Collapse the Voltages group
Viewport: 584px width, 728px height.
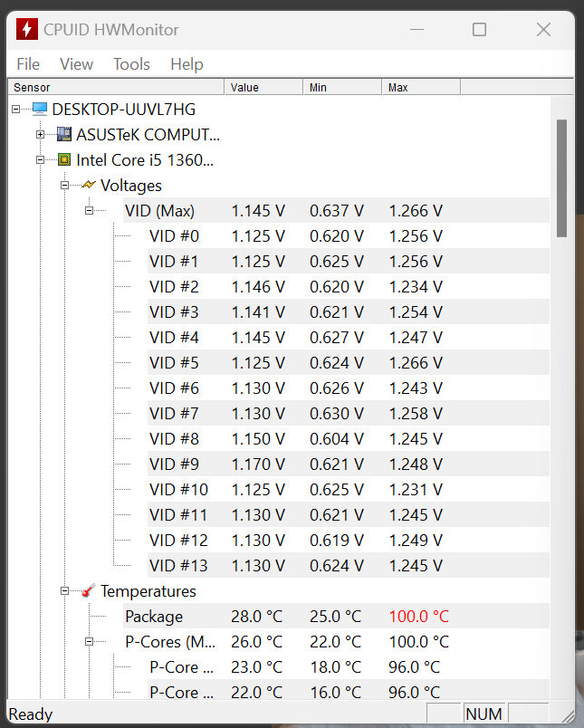click(64, 186)
